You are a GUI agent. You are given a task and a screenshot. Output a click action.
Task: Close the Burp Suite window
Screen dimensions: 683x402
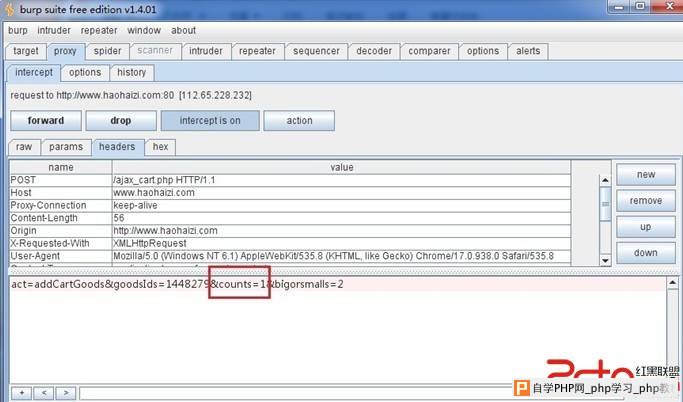669,6
